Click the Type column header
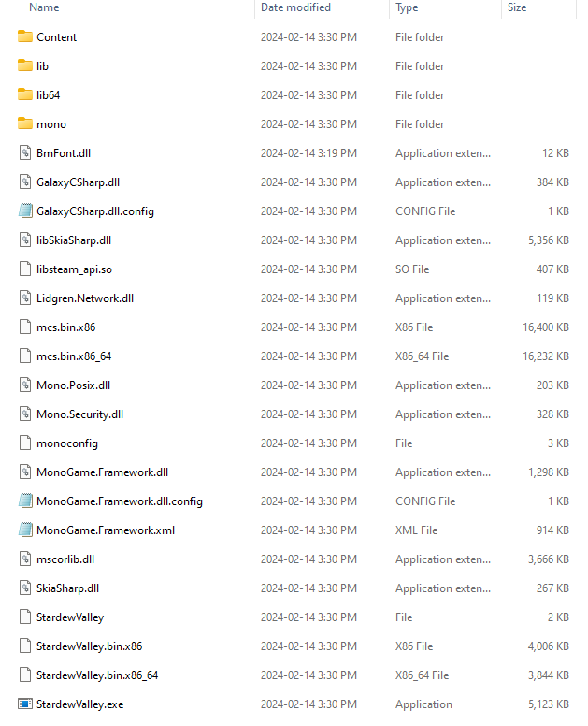588x726 pixels. (x=407, y=7)
